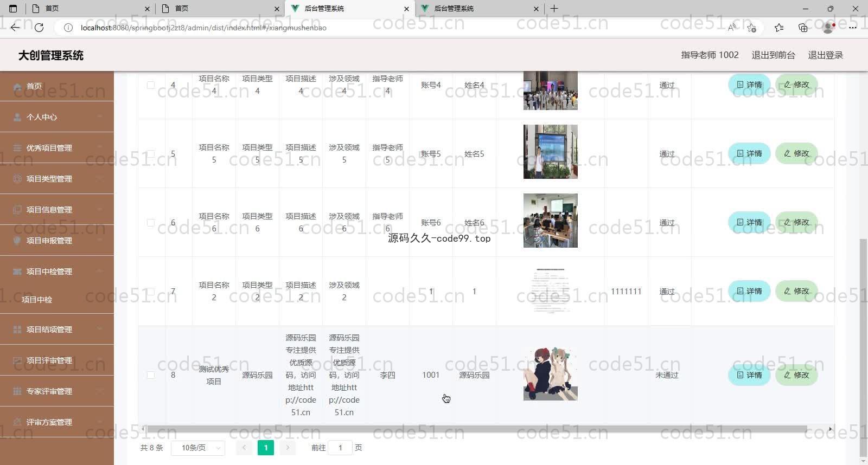868x465 pixels.
Task: Expand 项目结项管理 sidebar menu
Action: [x=57, y=330]
